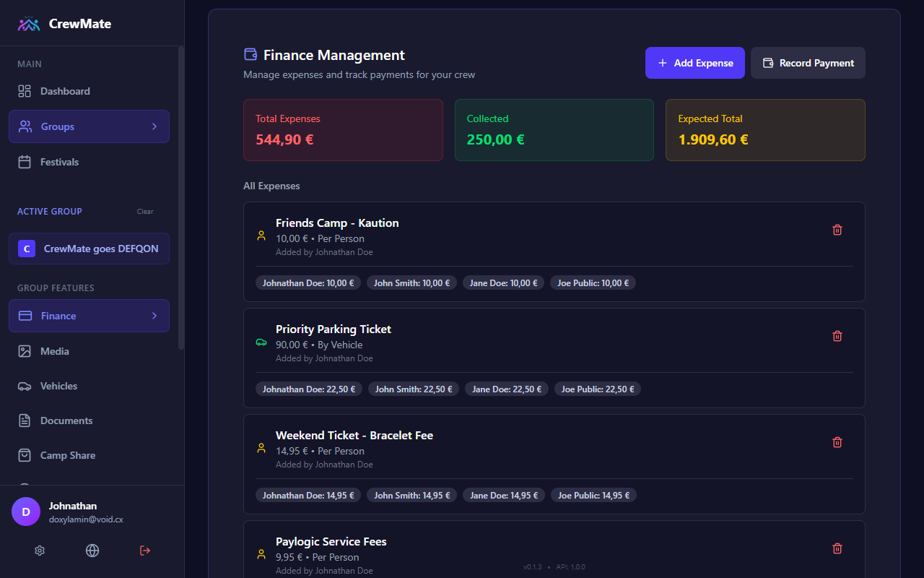Click the Record Payment button
This screenshot has height=578, width=924.
[808, 63]
